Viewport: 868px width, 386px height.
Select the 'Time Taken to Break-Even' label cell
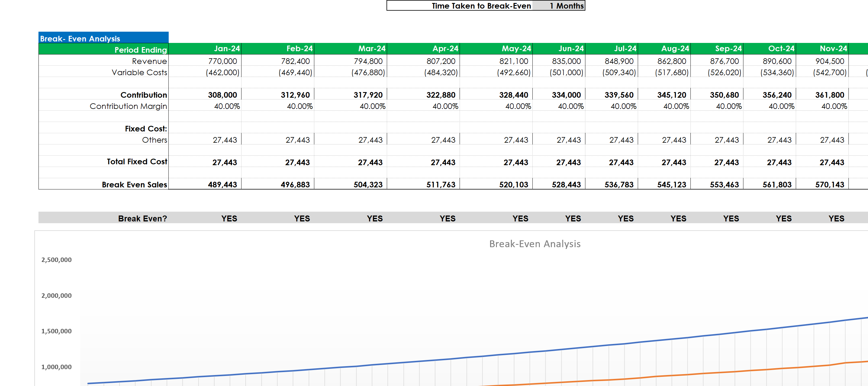click(460, 6)
